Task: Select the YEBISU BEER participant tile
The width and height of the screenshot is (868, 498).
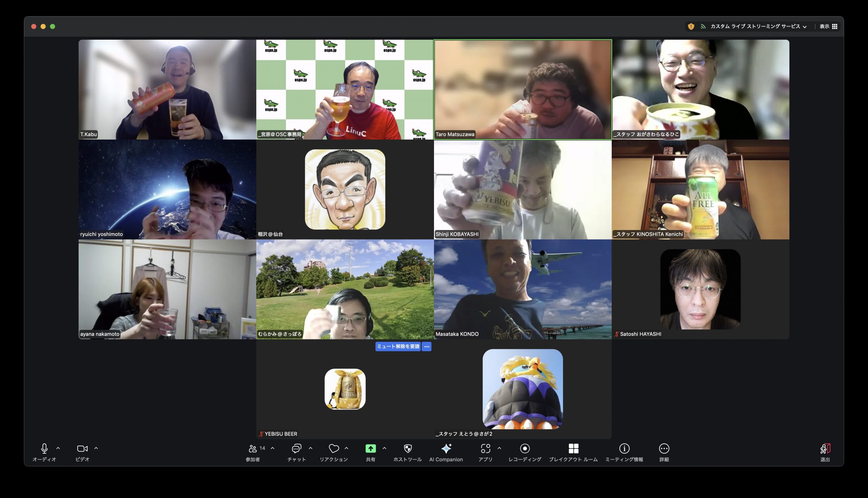Action: (345, 389)
